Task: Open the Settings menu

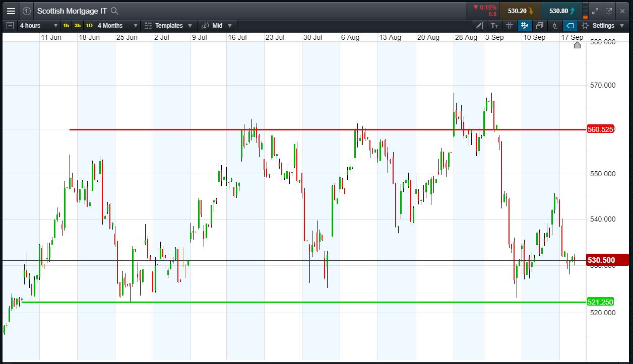Action: point(602,26)
